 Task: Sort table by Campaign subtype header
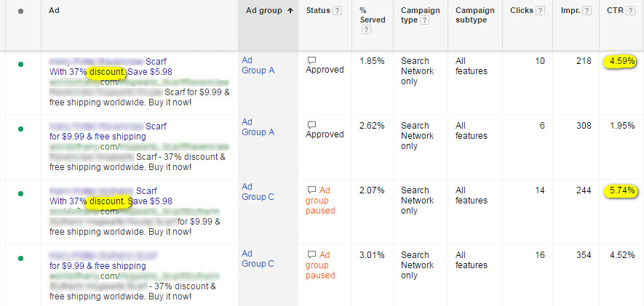coord(474,15)
